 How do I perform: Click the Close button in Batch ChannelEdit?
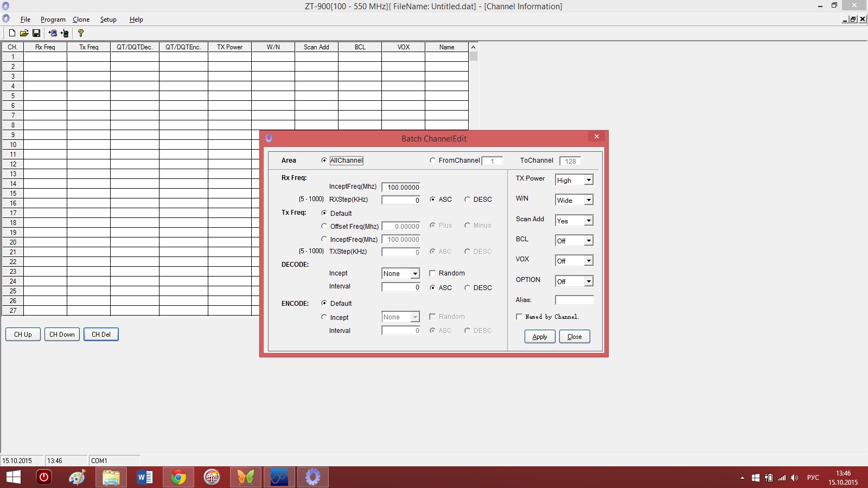575,336
